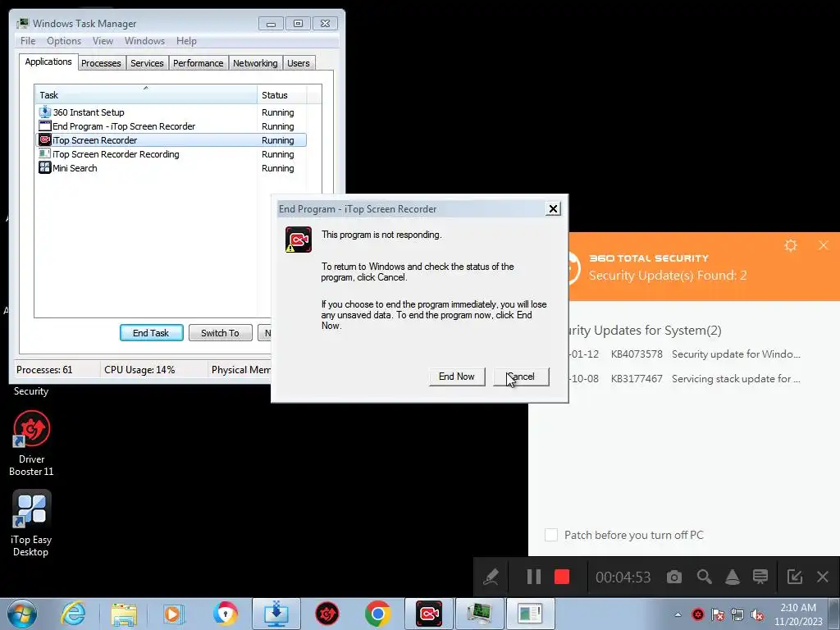This screenshot has height=630, width=840.
Task: Select the Mini Search task row
Action: point(171,168)
